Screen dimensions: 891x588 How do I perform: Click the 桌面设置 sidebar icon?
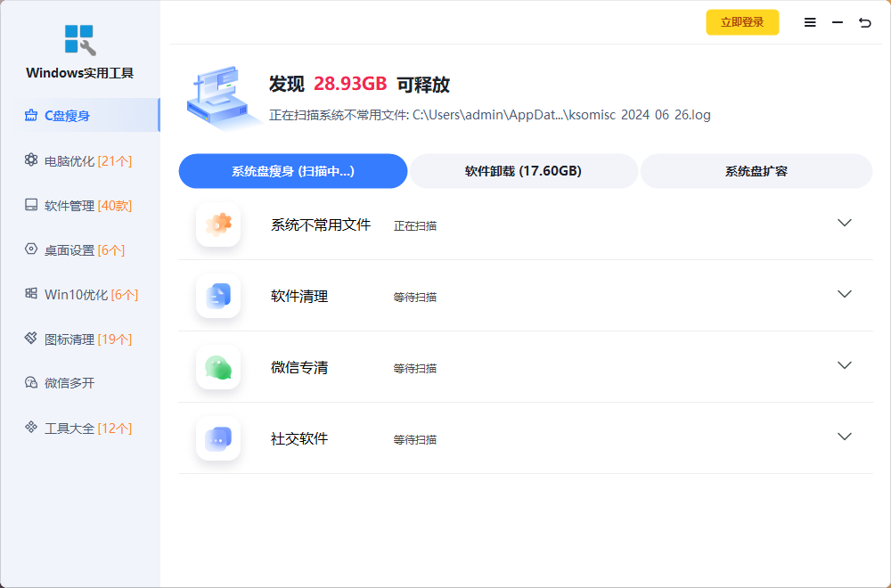coord(30,249)
